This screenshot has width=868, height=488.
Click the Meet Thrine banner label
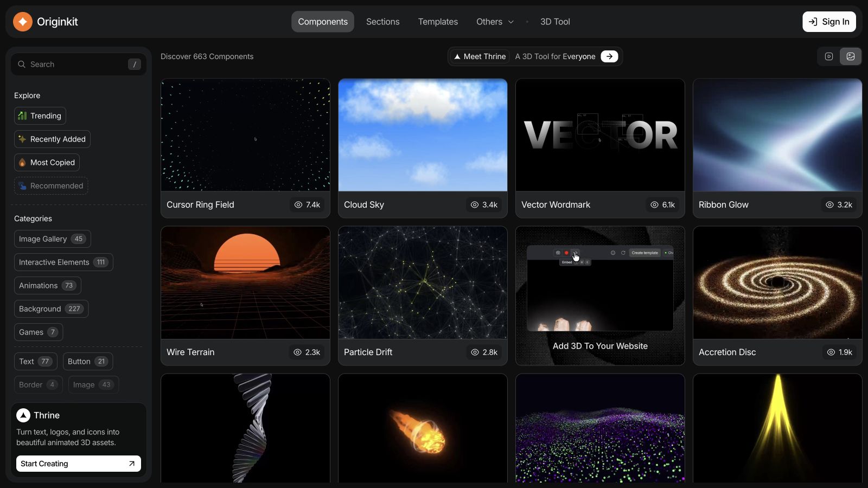[480, 56]
